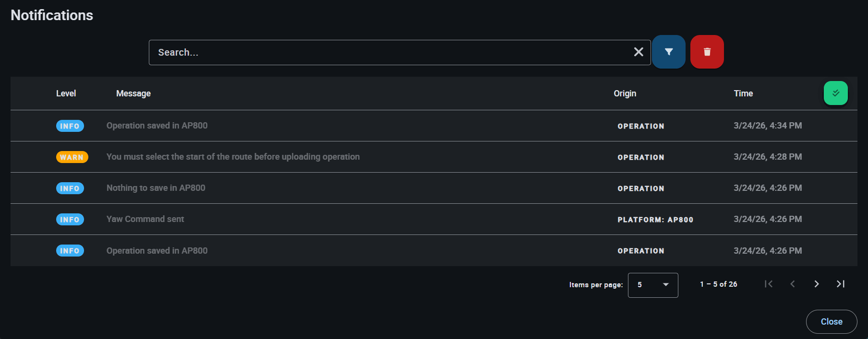868x339 pixels.
Task: Click green mark-all-read checkmark button
Action: coord(835,93)
